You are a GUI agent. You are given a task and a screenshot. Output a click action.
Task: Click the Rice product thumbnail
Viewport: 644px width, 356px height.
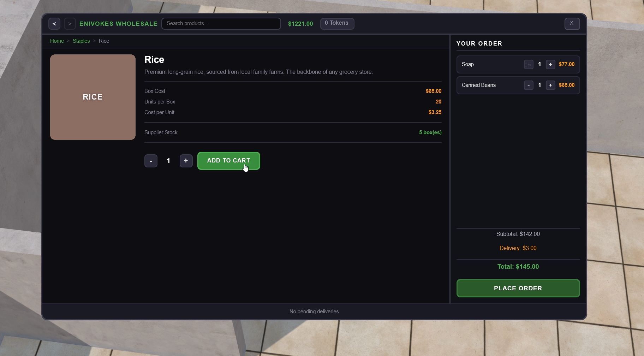(x=93, y=97)
